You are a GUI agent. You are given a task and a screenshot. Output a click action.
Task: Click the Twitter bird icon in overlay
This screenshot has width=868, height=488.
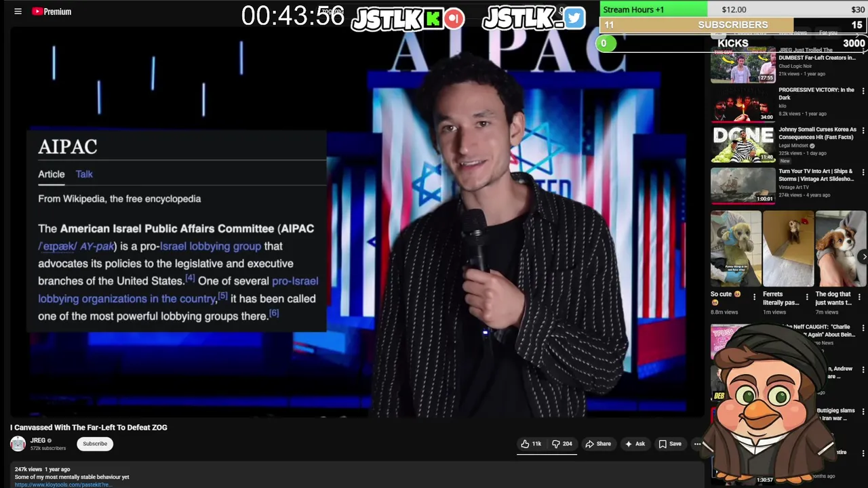574,18
